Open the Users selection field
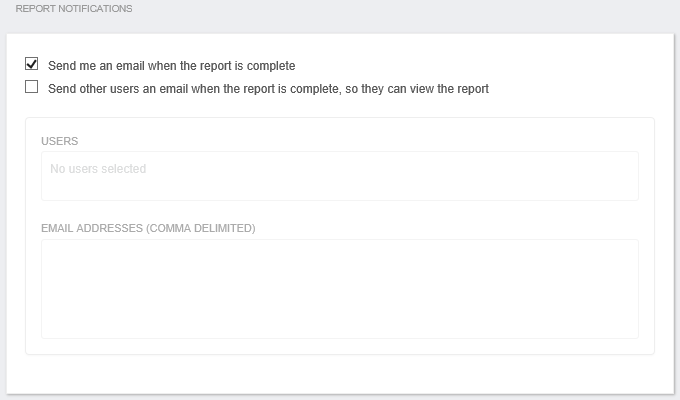680x400 pixels. [340, 176]
